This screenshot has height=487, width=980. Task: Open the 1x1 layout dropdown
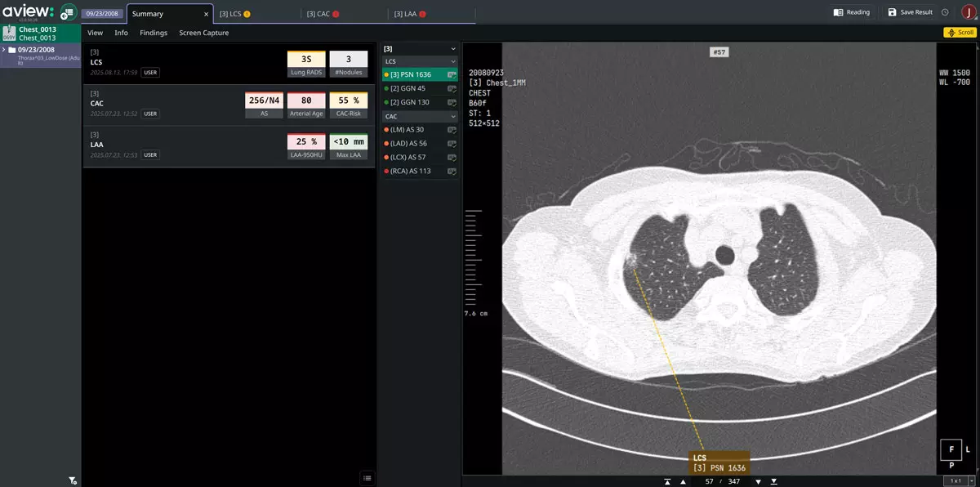tap(960, 481)
